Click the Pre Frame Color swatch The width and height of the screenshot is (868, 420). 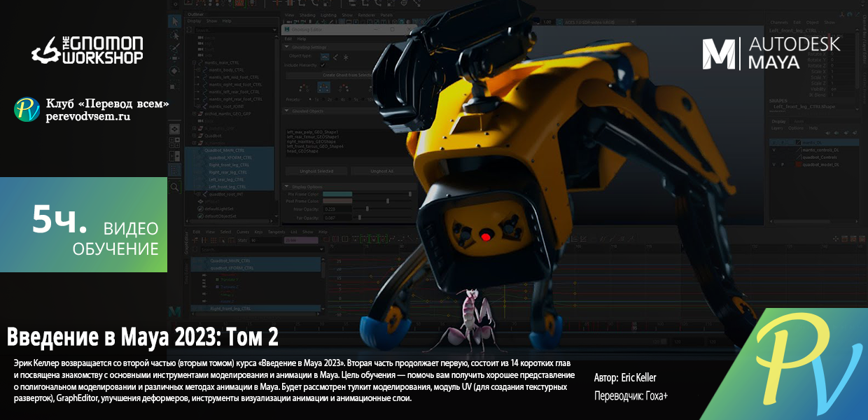[337, 194]
